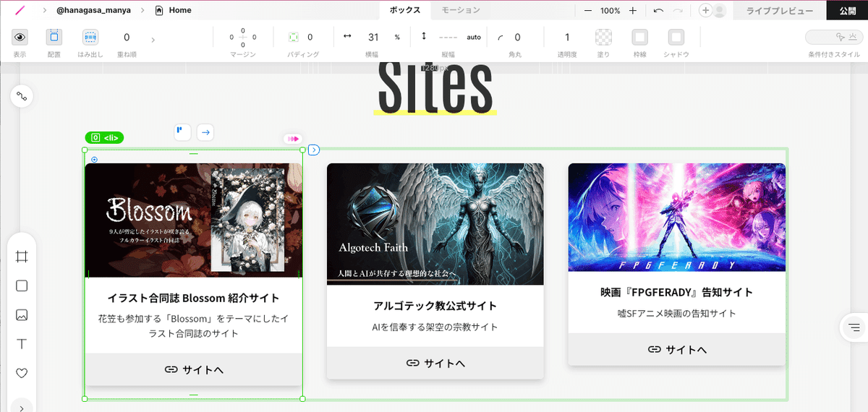Click the blue target dot in selection
The image size is (868, 412).
pyautogui.click(x=95, y=159)
